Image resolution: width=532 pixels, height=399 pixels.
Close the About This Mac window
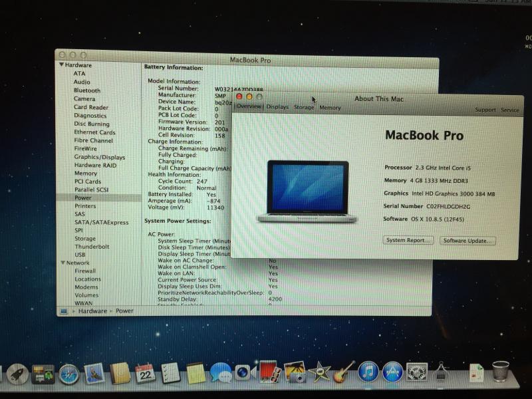coord(239,96)
